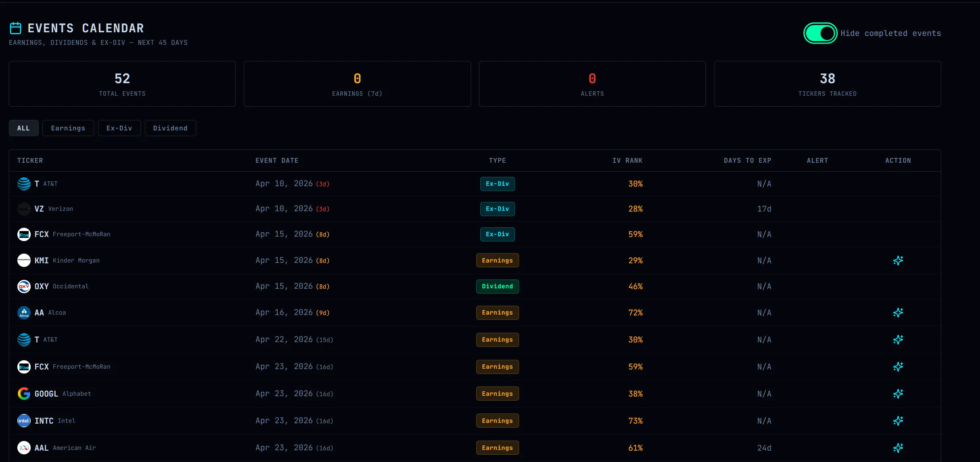The width and height of the screenshot is (980, 462).
Task: Click the 73% IV rank for Intel
Action: 635,421
